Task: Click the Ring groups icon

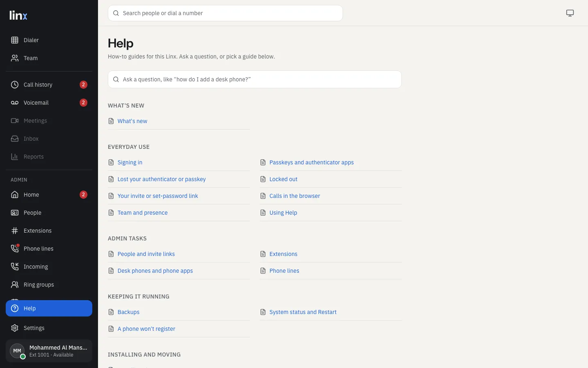Action: point(15,285)
